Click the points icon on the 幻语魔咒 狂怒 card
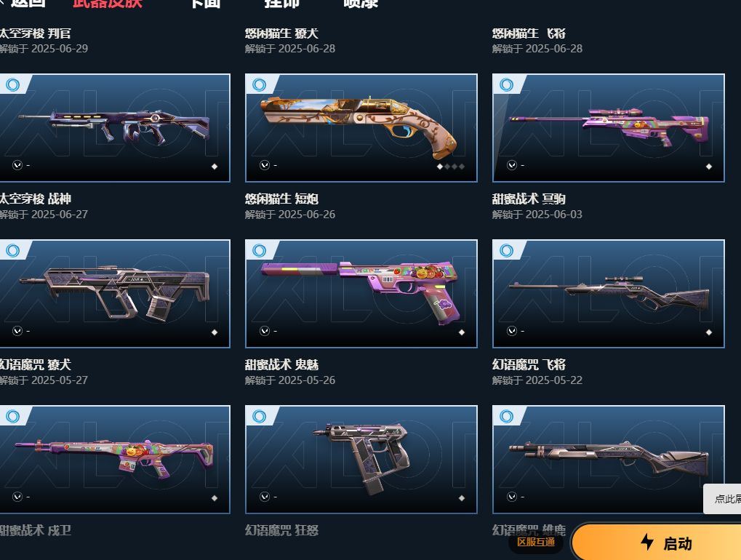This screenshot has height=560, width=741. (x=265, y=497)
